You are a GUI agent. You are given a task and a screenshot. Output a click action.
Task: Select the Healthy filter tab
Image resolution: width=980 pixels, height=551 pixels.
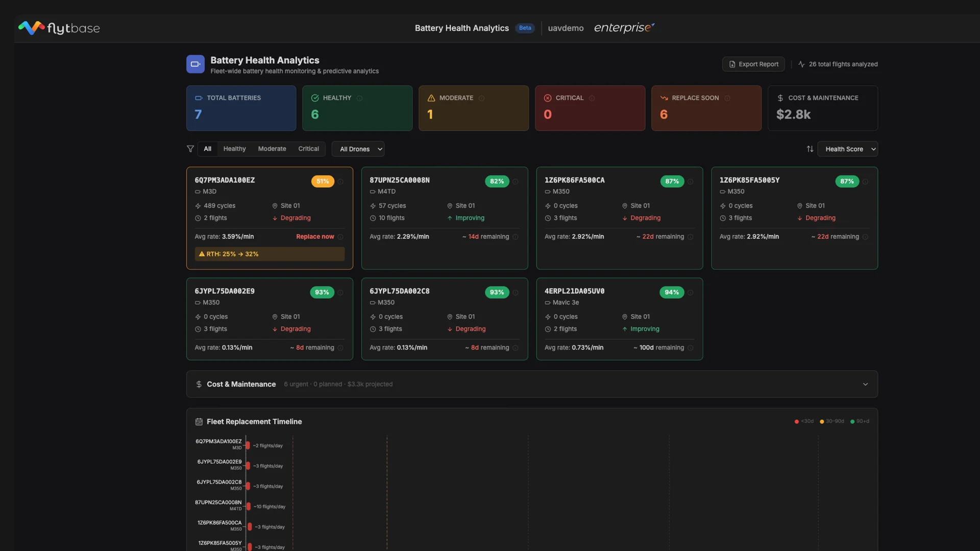tap(234, 149)
